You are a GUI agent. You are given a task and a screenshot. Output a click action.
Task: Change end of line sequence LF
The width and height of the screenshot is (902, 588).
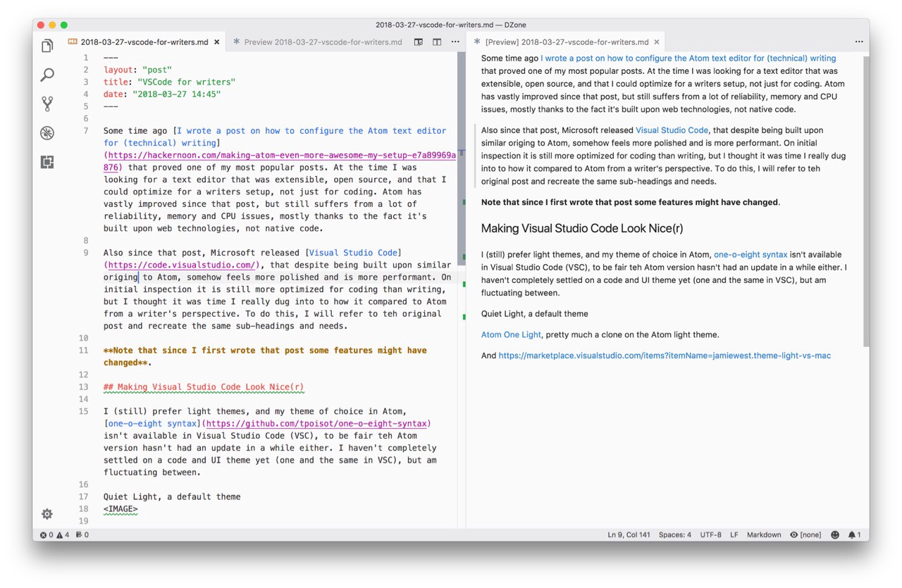pos(734,535)
